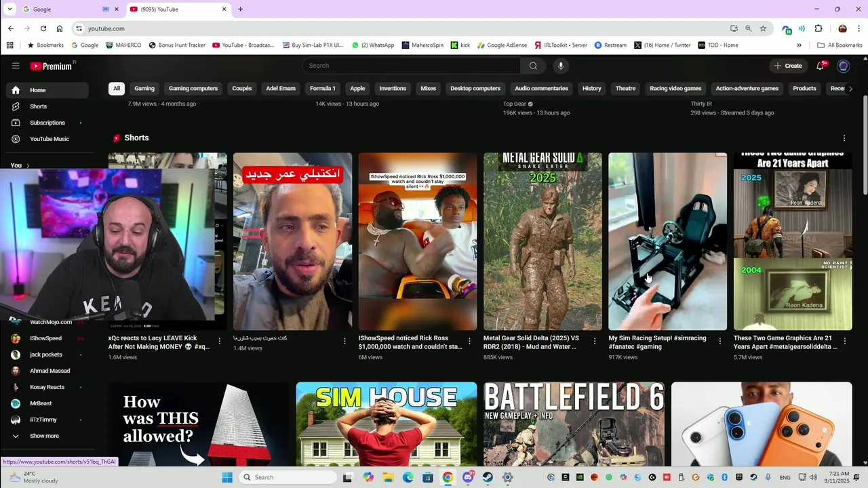The image size is (868, 488).
Task: Open the Kosay Reacts subscription
Action: point(47,387)
